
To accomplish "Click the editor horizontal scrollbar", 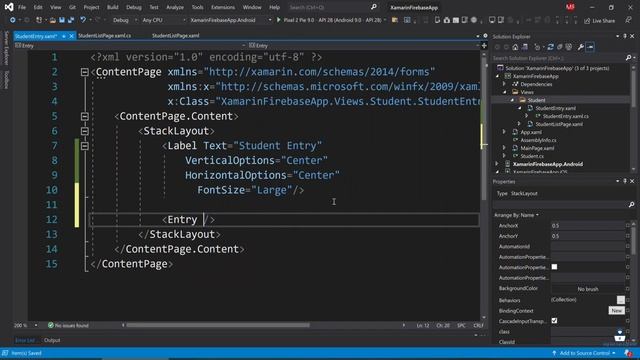I will (218, 325).
